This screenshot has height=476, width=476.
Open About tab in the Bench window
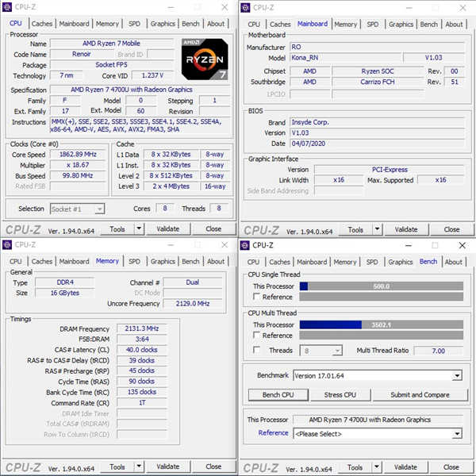pos(453,262)
